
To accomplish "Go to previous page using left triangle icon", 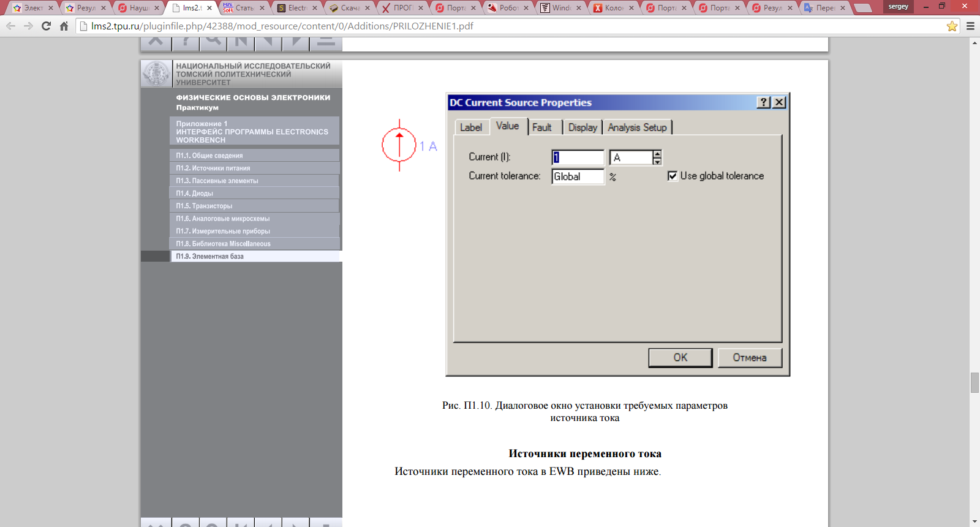I will 268,42.
